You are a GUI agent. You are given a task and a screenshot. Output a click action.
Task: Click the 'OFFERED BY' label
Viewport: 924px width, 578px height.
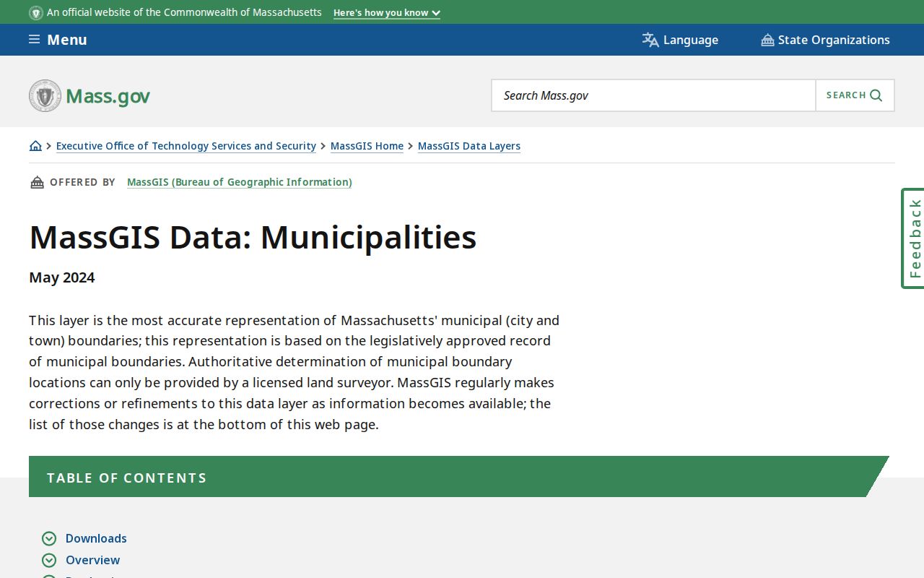tap(82, 182)
